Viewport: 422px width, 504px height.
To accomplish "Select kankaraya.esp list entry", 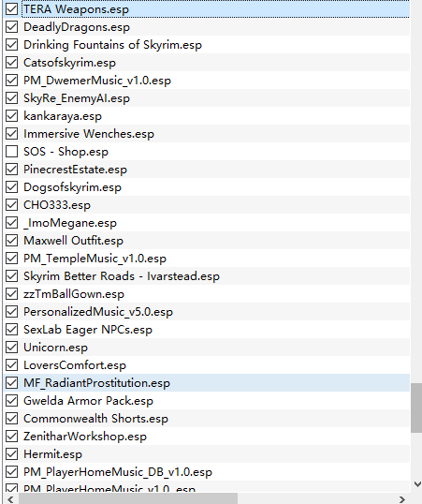I will pos(63,116).
